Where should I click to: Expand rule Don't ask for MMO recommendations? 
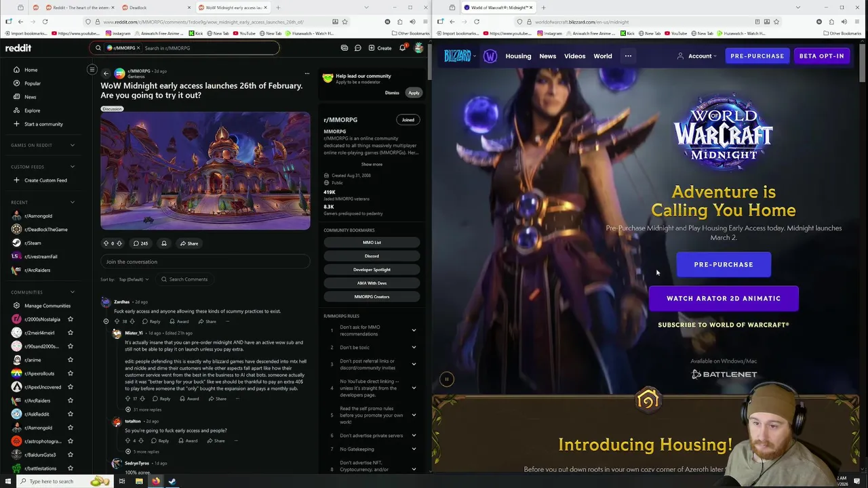(414, 330)
